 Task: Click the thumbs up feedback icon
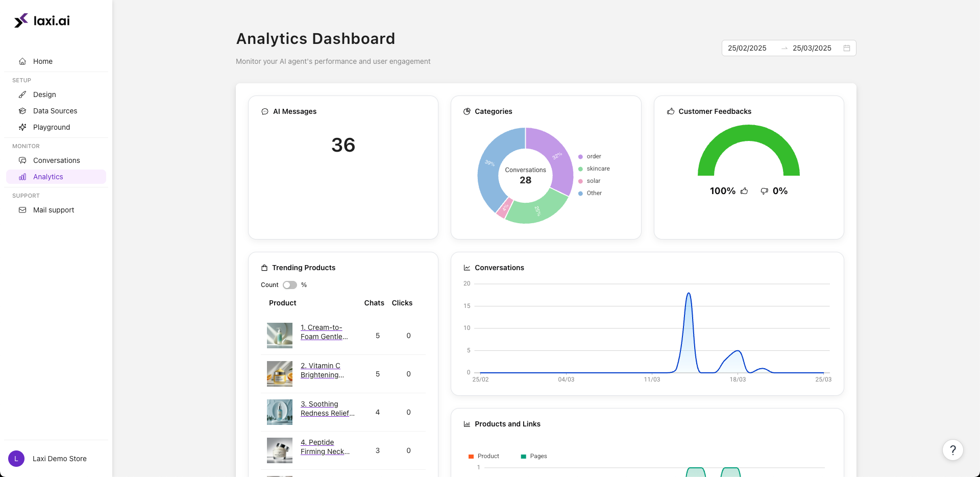coord(744,191)
